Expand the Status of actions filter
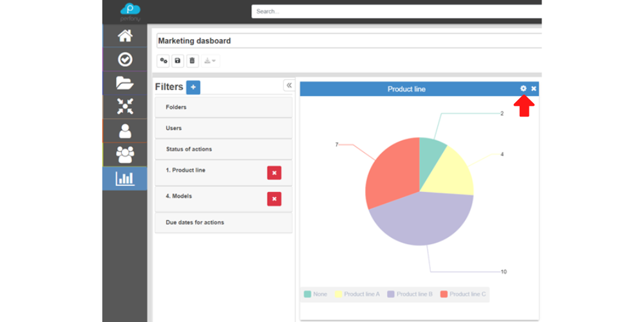The height and width of the screenshot is (322, 644). coord(223,149)
